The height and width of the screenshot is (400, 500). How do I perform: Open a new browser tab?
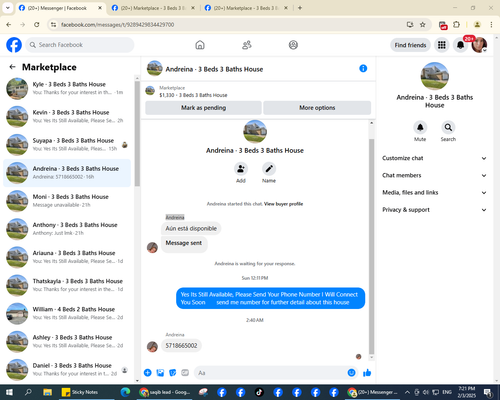pyautogui.click(x=300, y=8)
